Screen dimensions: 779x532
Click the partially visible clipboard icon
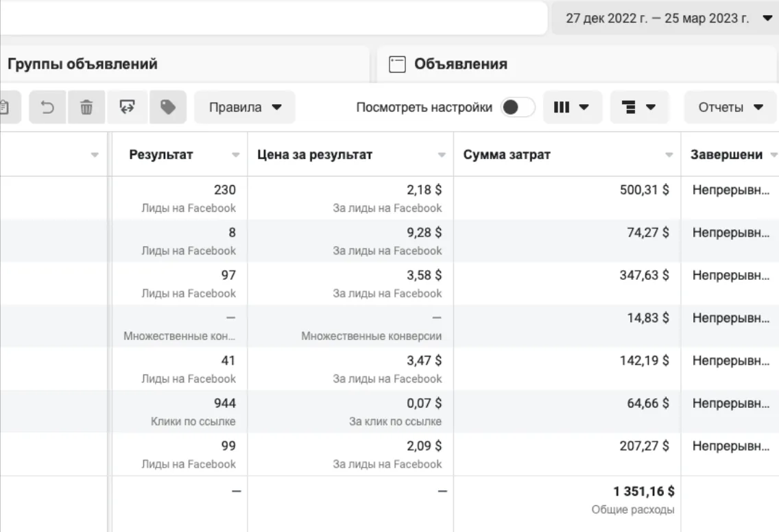pyautogui.click(x=5, y=107)
